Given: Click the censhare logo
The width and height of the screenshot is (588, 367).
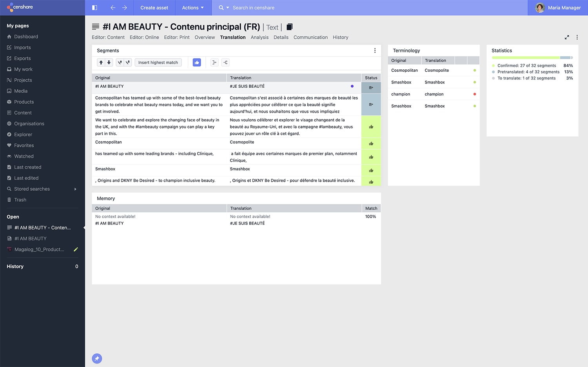Looking at the screenshot, I should pyautogui.click(x=20, y=7).
